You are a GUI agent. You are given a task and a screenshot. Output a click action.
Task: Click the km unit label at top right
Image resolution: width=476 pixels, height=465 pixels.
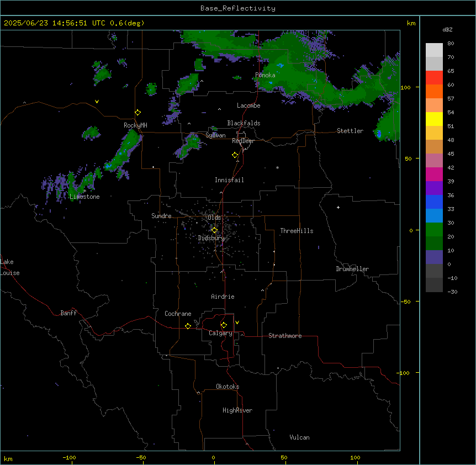411,23
